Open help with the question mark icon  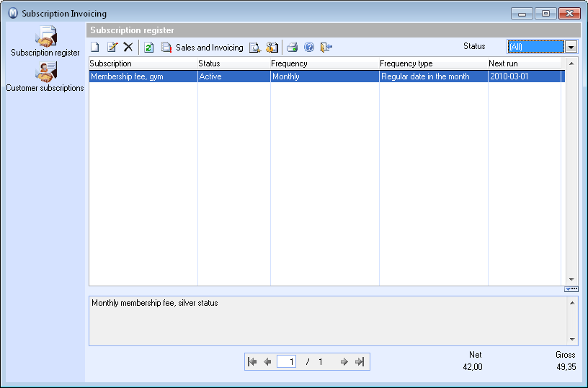(309, 48)
